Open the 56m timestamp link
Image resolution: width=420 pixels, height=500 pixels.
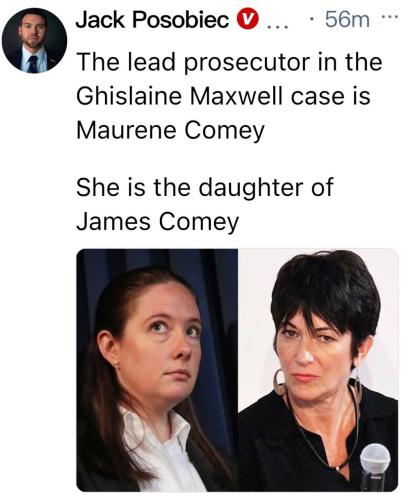pyautogui.click(x=347, y=20)
